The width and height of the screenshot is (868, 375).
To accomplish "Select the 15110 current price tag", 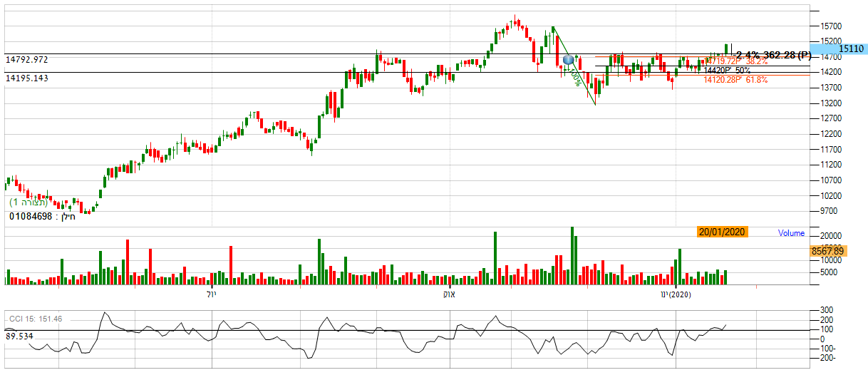I will point(851,48).
